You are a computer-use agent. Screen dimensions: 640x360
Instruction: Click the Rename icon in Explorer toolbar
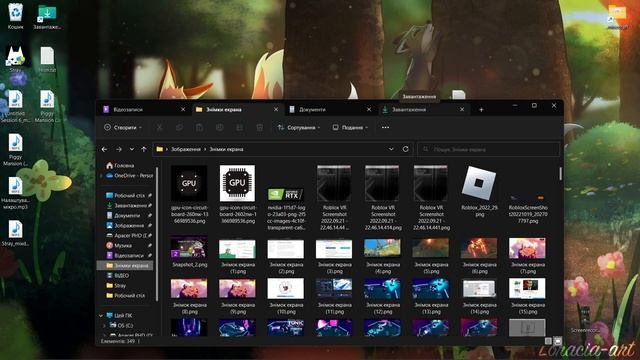click(x=219, y=128)
